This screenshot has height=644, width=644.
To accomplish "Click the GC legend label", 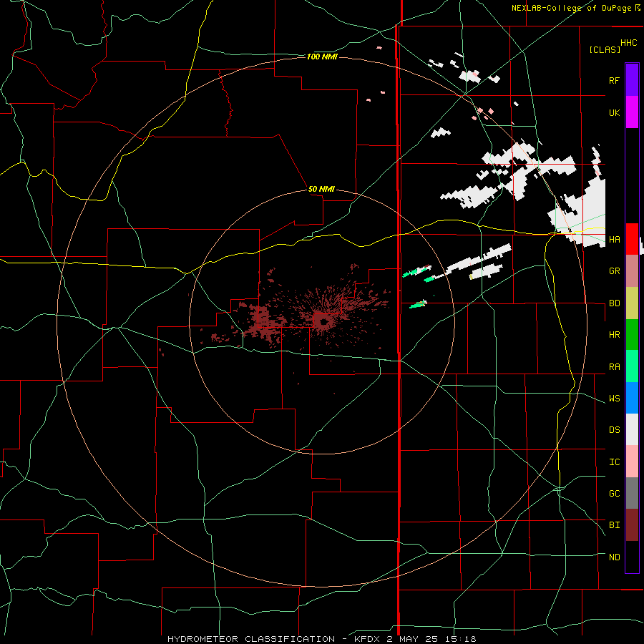I will coord(614,494).
